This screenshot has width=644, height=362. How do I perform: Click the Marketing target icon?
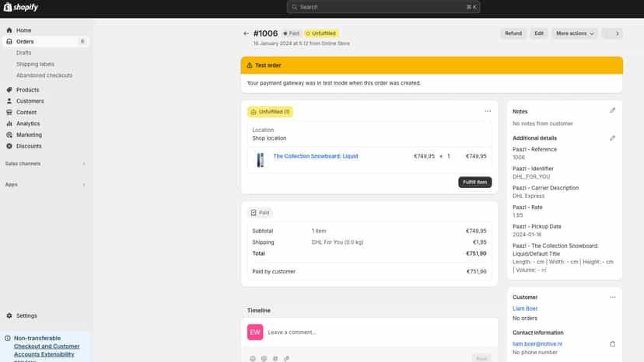click(9, 134)
